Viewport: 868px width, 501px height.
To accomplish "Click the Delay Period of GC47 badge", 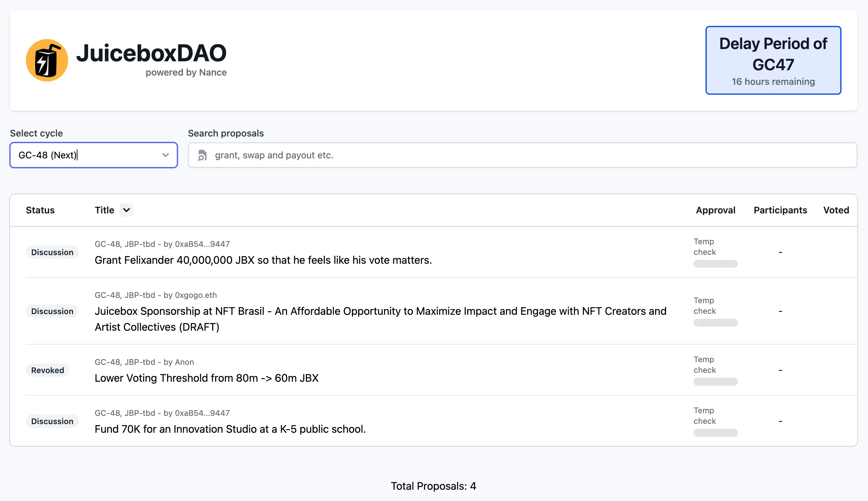I will click(x=773, y=61).
